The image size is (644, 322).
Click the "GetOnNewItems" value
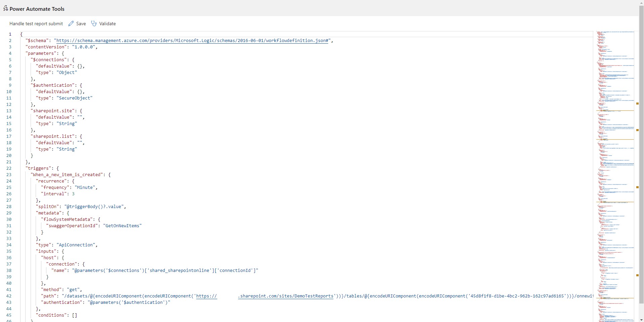[122, 226]
